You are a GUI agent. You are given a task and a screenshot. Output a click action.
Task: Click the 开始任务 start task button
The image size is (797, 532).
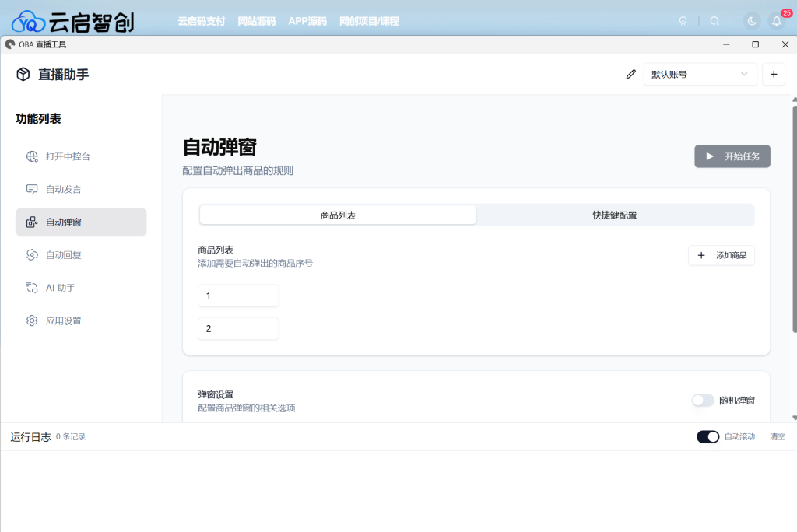pyautogui.click(x=732, y=156)
